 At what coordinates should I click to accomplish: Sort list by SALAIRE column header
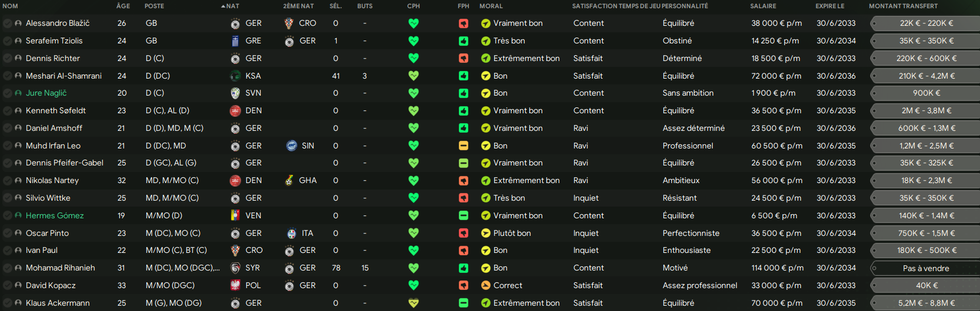(x=763, y=6)
